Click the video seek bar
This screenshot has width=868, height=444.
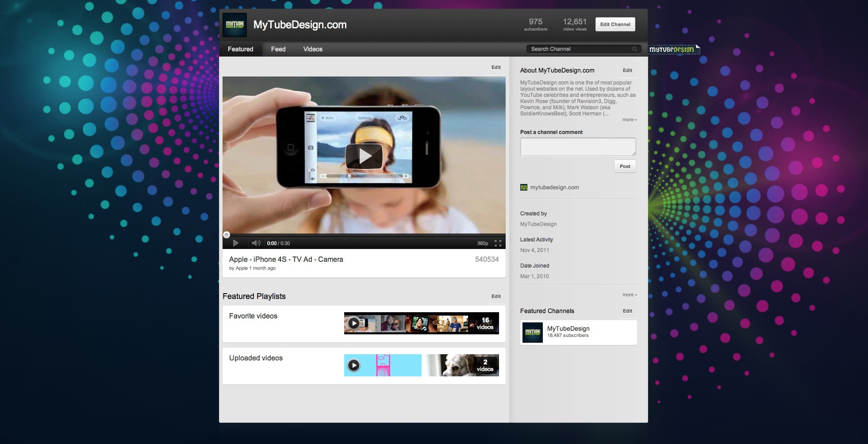coord(364,235)
